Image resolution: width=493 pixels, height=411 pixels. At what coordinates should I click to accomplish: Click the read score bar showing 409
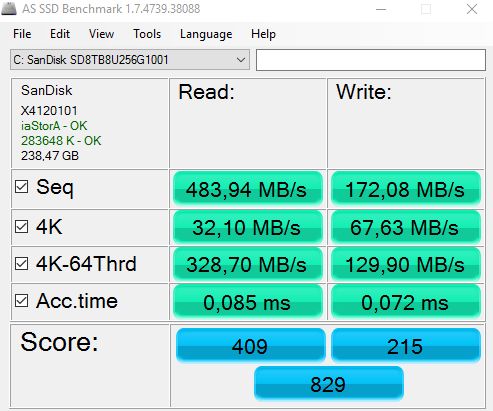pyautogui.click(x=251, y=345)
